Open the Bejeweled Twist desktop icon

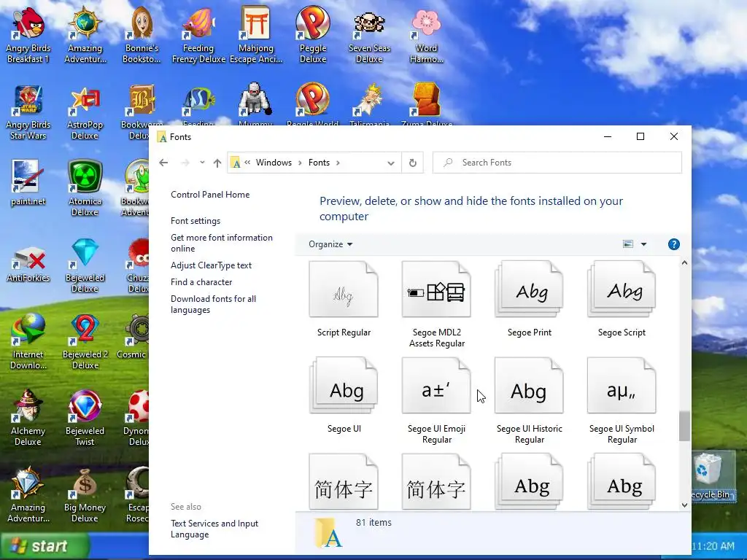click(x=85, y=419)
